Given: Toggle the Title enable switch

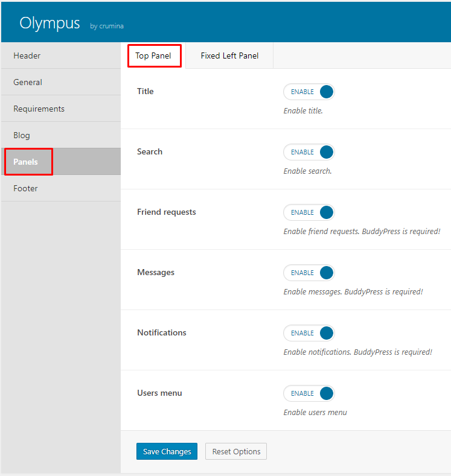Looking at the screenshot, I should (x=309, y=92).
